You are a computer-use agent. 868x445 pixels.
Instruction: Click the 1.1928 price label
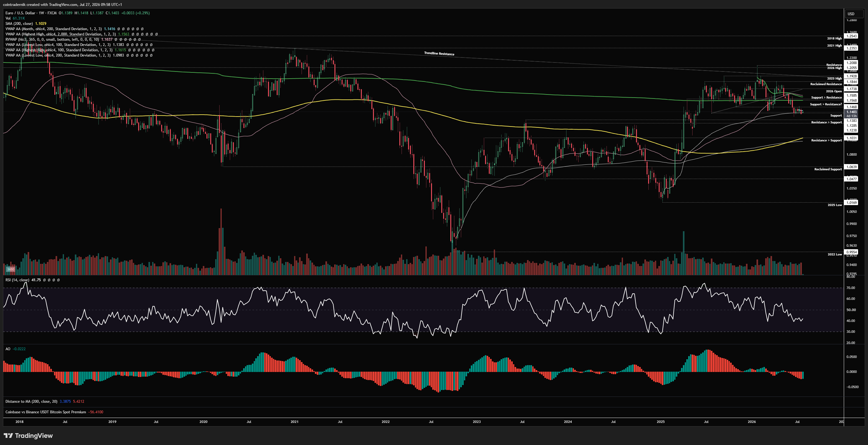point(852,76)
